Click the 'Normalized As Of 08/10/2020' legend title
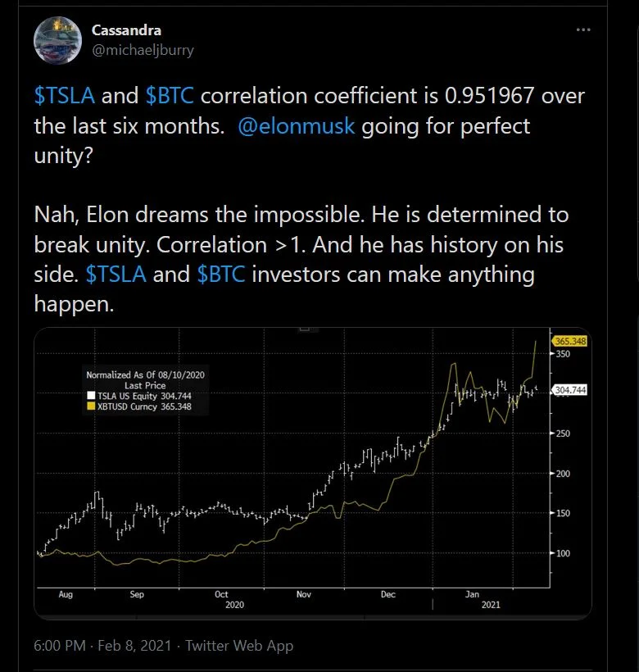The width and height of the screenshot is (639, 672). click(145, 375)
